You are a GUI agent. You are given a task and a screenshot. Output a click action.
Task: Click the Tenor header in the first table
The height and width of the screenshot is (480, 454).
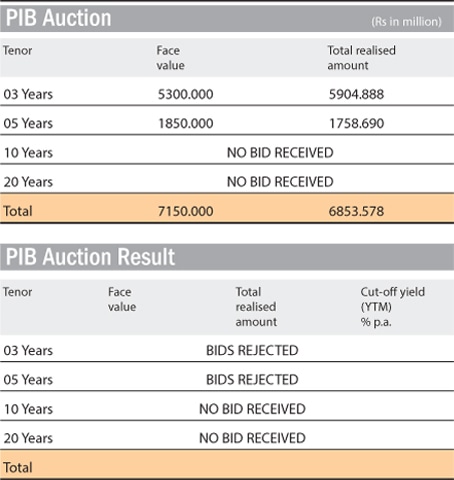point(17,51)
